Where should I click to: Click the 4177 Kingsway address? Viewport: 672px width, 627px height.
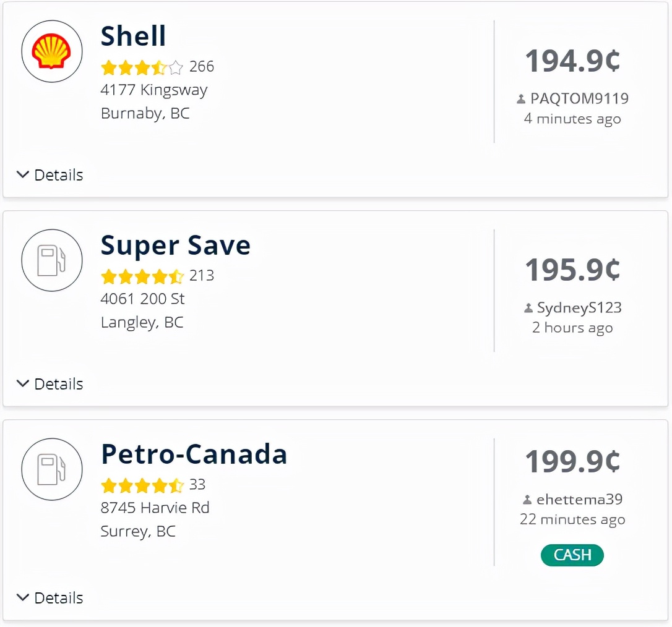(x=154, y=90)
